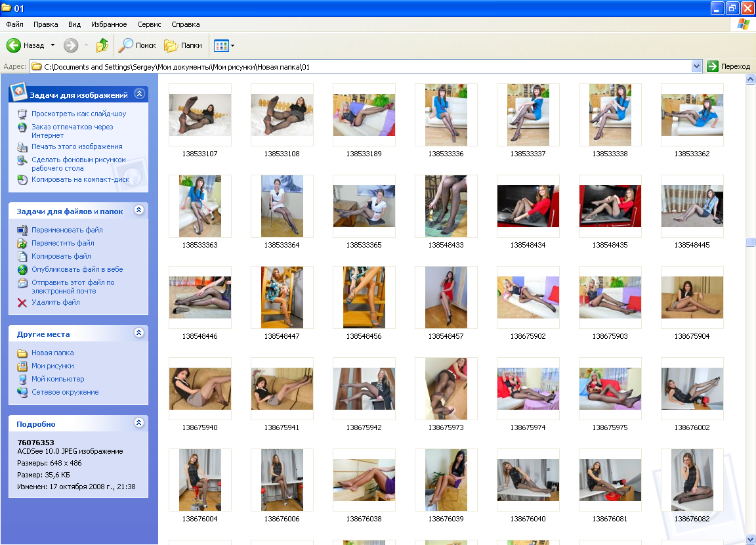Select thumbnail 138533107

(200, 115)
